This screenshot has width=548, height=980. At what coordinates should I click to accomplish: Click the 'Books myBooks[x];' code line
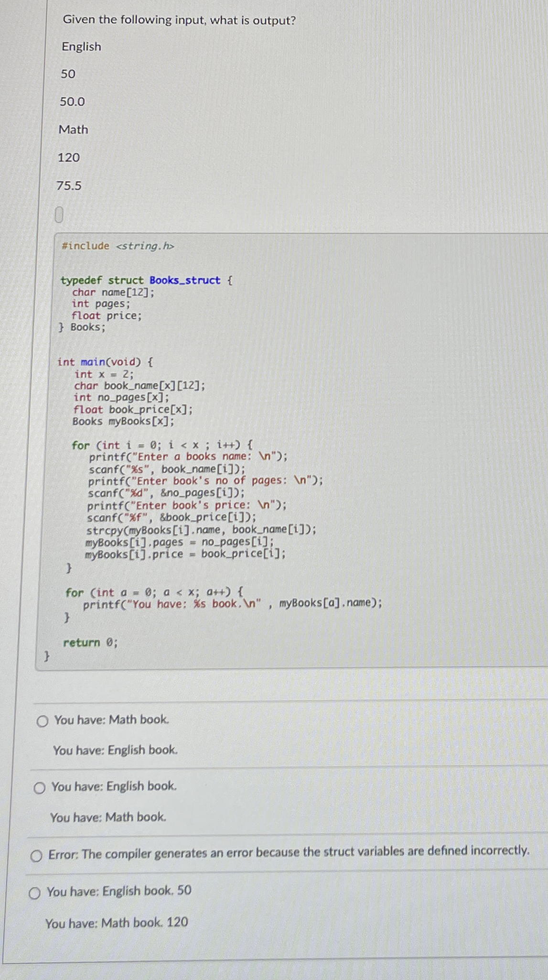[123, 422]
